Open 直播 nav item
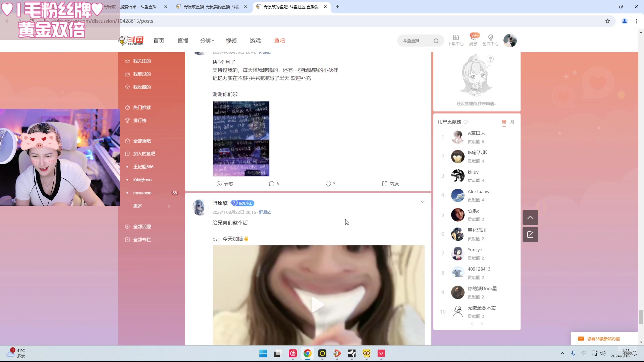Screen dimensions: 644x362 (x=183, y=41)
